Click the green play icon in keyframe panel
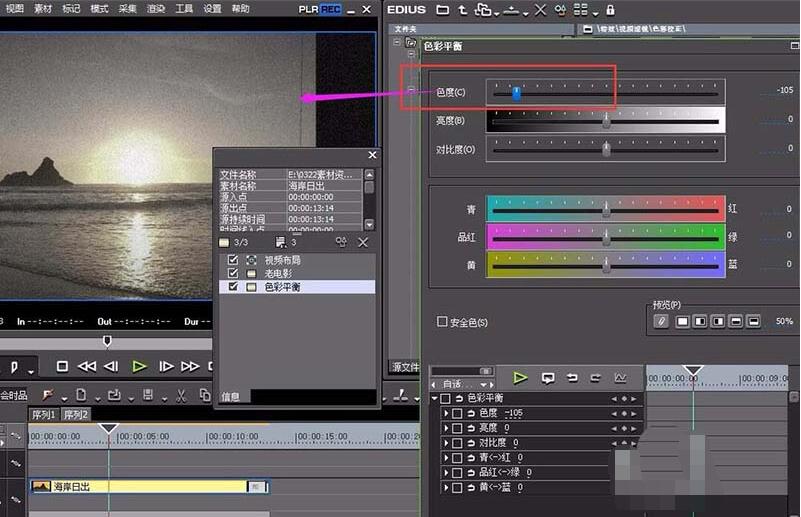The width and height of the screenshot is (801, 517). [520, 378]
